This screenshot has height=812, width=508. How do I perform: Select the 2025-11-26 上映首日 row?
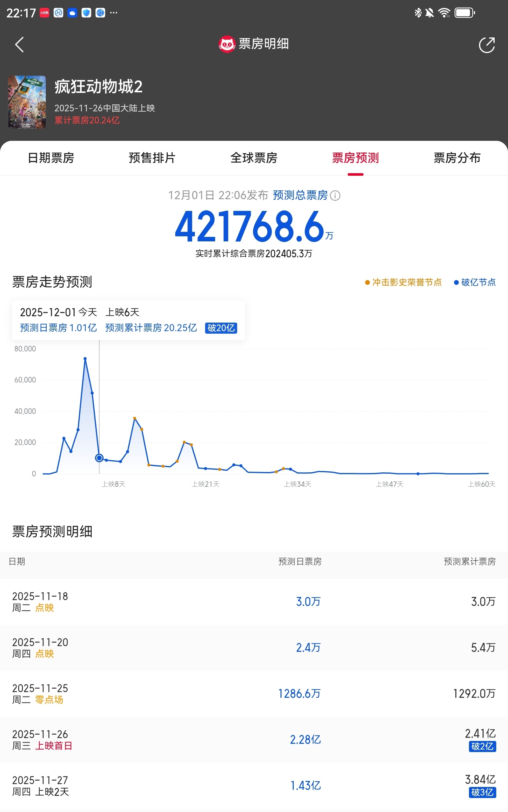[x=254, y=740]
